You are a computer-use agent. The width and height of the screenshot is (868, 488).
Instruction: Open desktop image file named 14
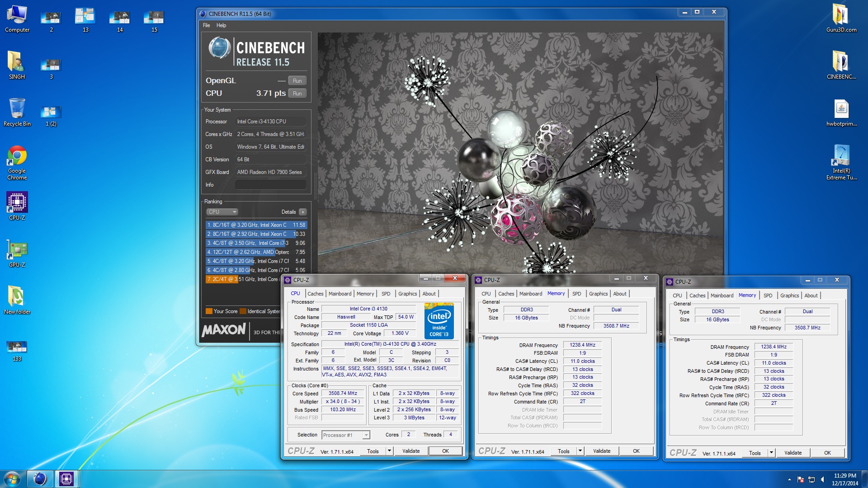(x=120, y=20)
